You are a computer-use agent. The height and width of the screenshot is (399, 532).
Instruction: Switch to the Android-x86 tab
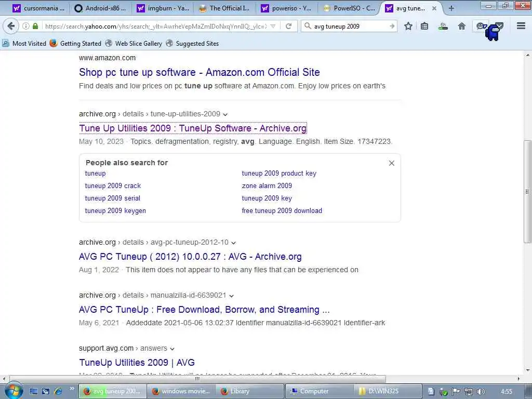point(100,8)
